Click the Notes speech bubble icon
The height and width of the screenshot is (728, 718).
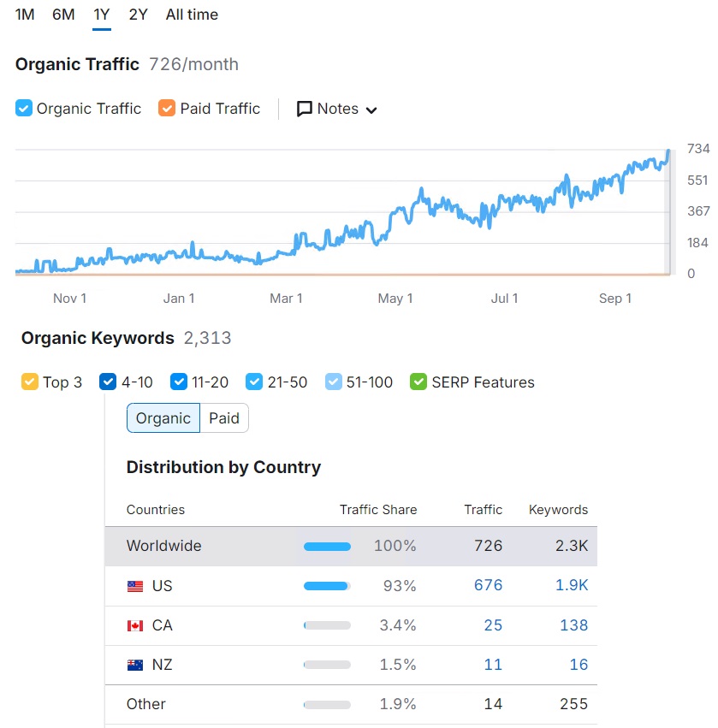[x=304, y=109]
